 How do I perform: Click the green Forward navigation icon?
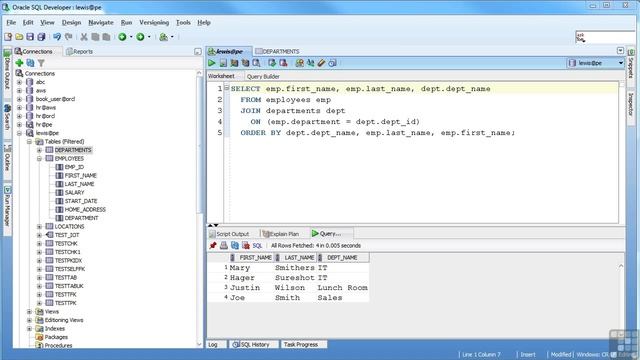point(140,37)
